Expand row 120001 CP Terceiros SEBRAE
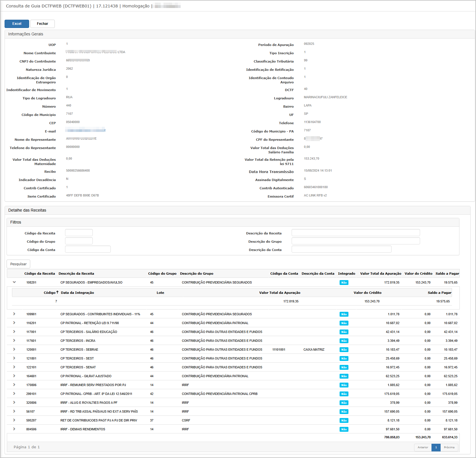This screenshot has height=458, width=476. point(14,349)
